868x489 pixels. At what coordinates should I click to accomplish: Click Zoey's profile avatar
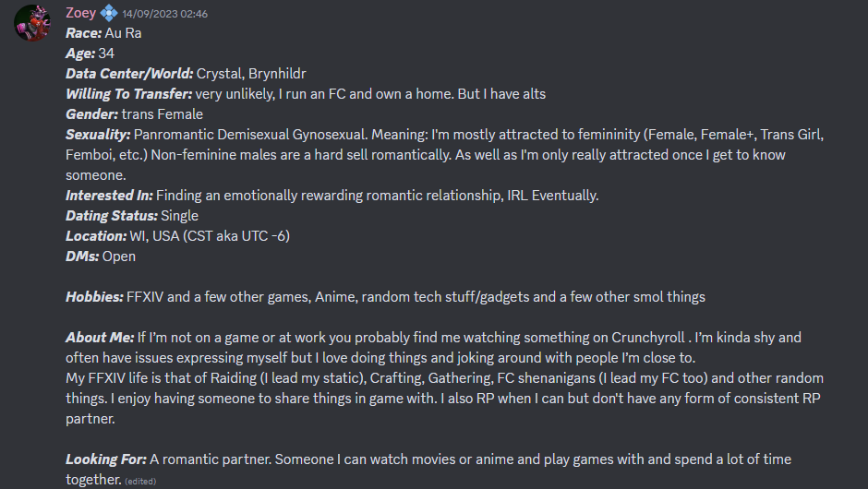(32, 22)
